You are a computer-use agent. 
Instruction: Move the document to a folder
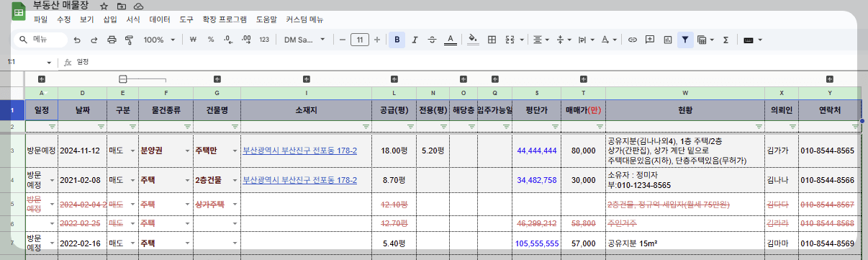point(122,6)
